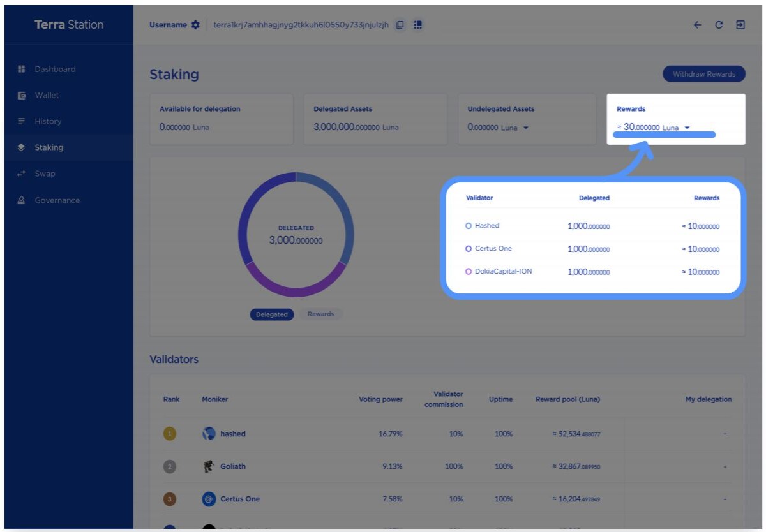Open the Certus One validator link
766x532 pixels.
pos(240,499)
